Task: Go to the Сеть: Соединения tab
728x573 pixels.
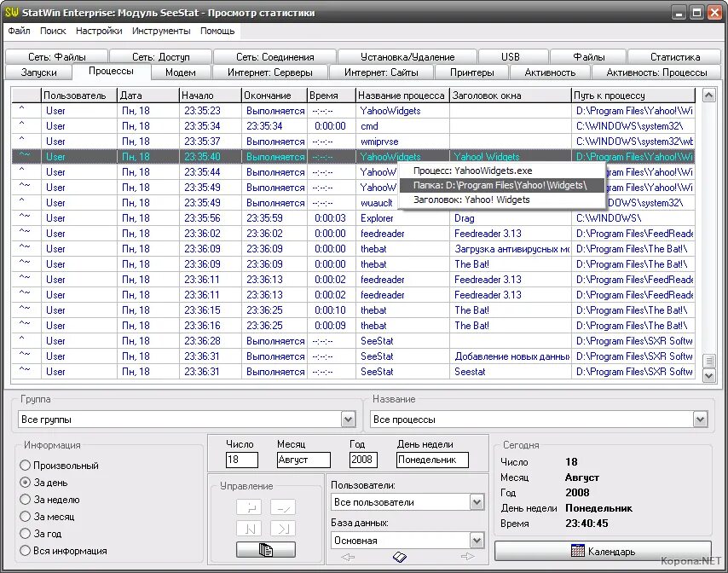Action: [x=274, y=56]
